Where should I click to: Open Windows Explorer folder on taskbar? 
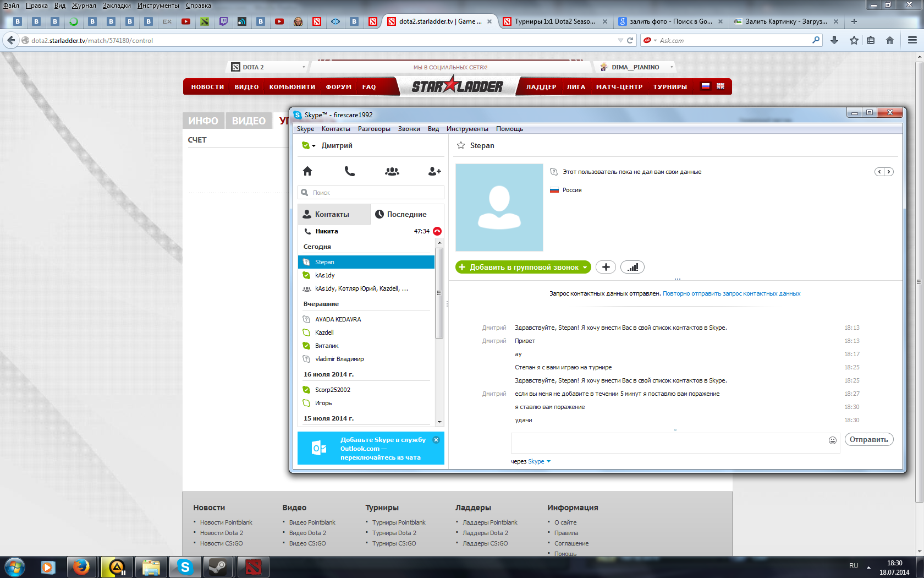click(x=151, y=567)
